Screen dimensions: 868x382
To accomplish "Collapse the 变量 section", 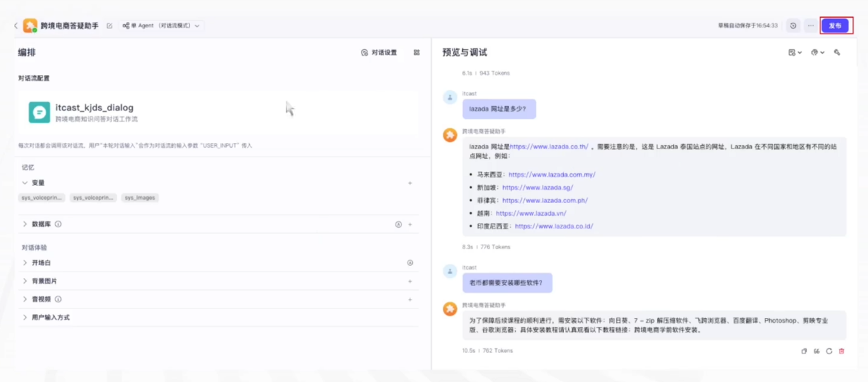I will coord(25,183).
